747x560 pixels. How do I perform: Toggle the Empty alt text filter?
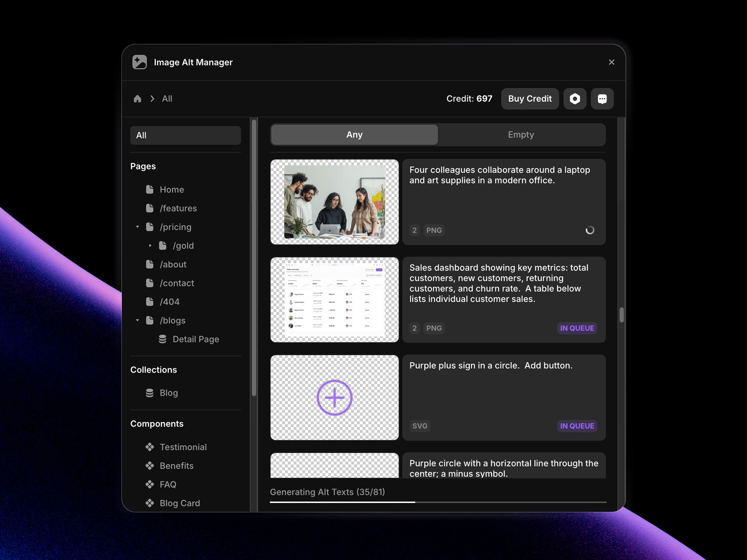click(521, 134)
